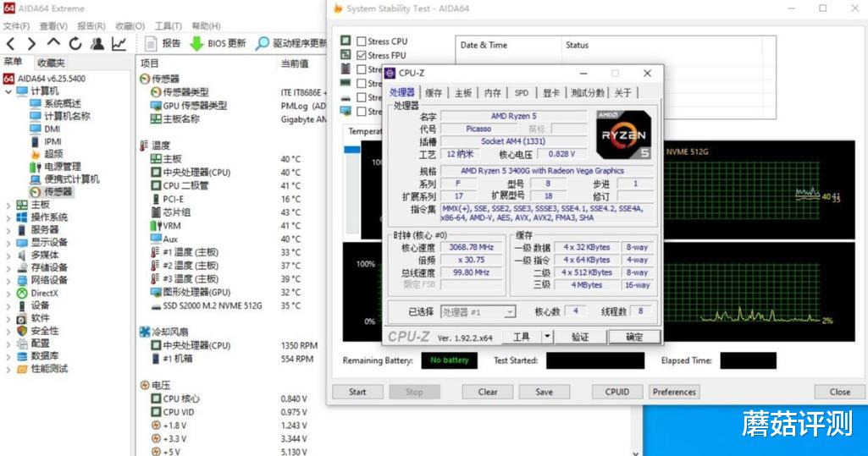Expand the 操作系统 tree node

click(x=8, y=217)
